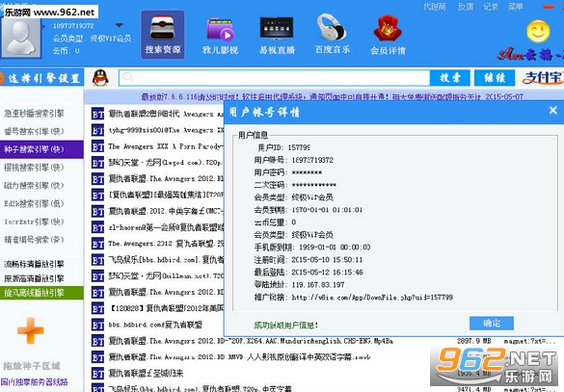Select 磁力搜索引擎 (快) in the sidebar

point(34,185)
